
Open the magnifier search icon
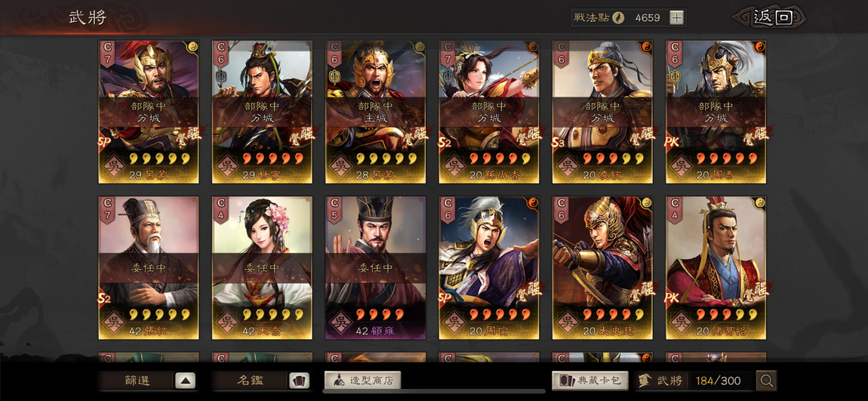pyautogui.click(x=767, y=381)
